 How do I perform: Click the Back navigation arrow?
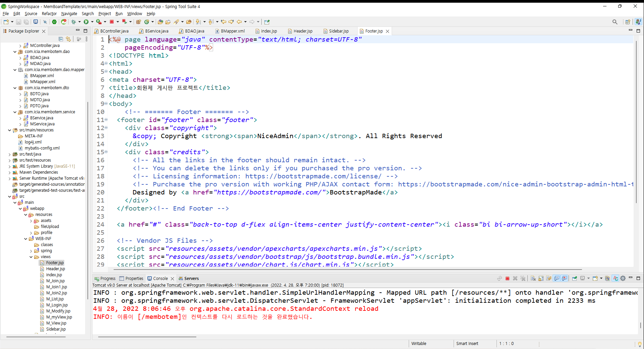pos(239,22)
